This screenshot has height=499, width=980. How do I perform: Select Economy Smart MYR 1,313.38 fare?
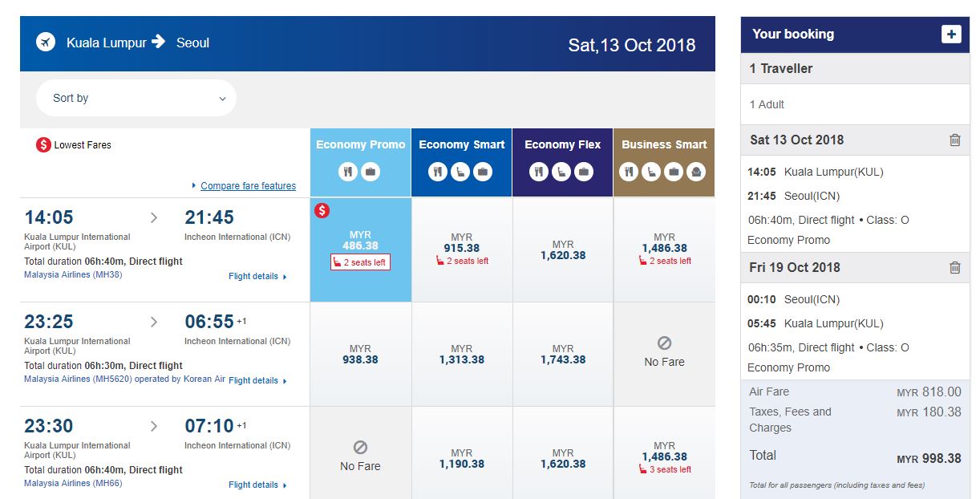tap(461, 355)
